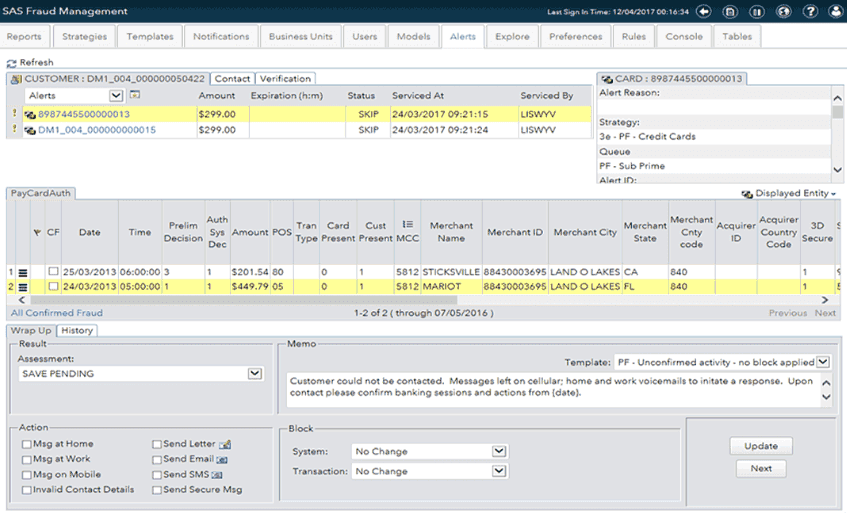
Task: Open the Explore tab
Action: point(512,37)
